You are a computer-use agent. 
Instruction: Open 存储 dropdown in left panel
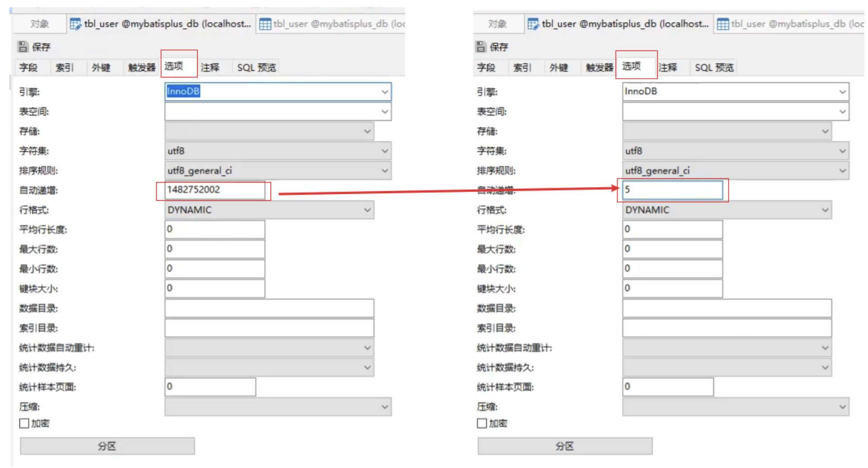(269, 131)
